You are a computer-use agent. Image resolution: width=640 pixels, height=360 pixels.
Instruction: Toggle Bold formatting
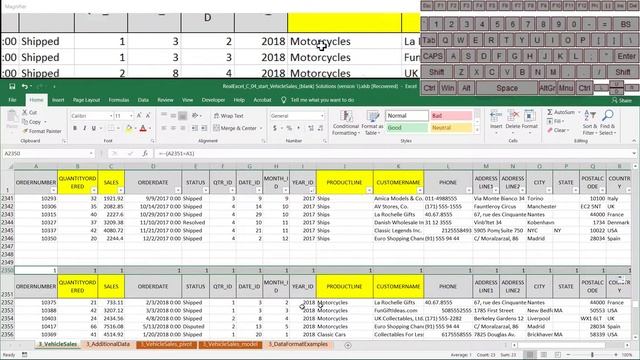click(x=75, y=128)
